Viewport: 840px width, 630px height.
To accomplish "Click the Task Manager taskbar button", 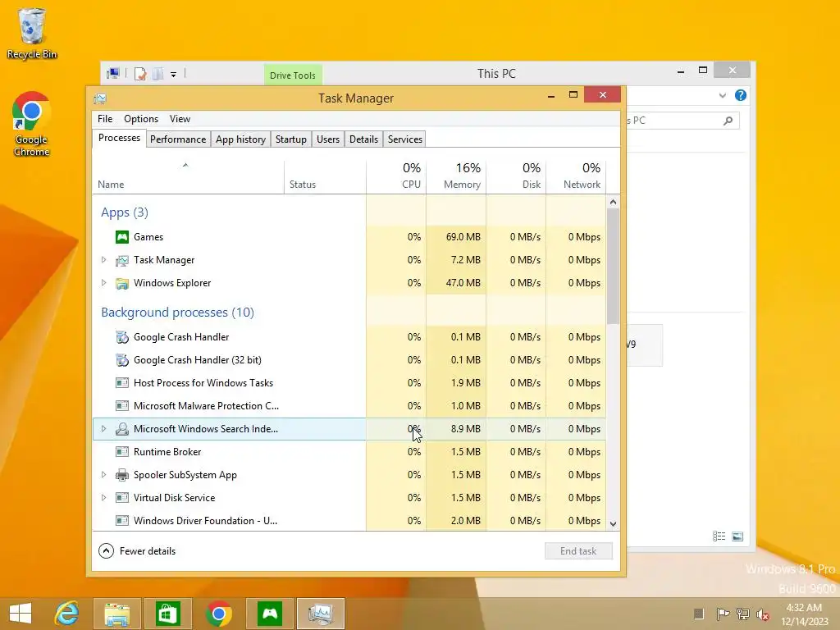I will (x=321, y=614).
